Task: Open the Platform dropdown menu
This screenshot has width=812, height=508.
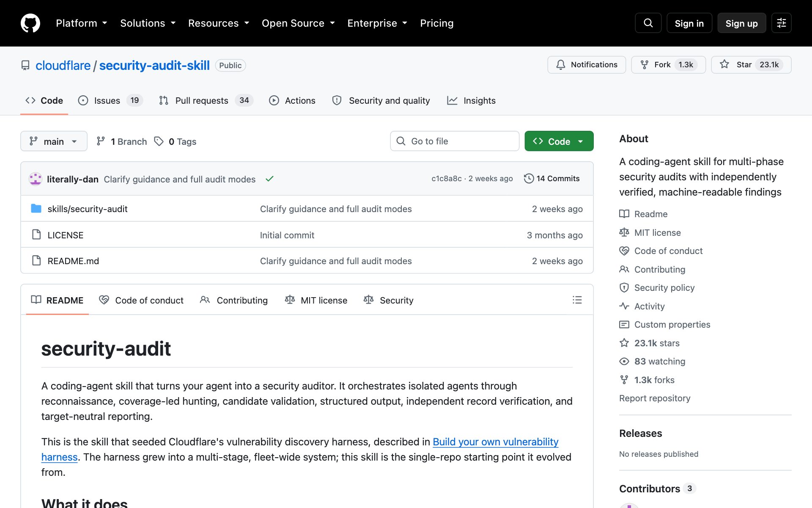Action: [x=81, y=23]
